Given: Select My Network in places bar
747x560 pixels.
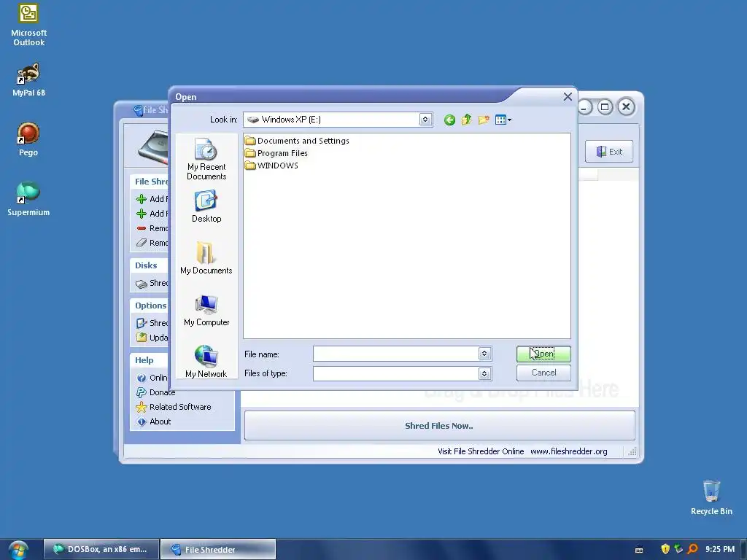Looking at the screenshot, I should coord(206,362).
